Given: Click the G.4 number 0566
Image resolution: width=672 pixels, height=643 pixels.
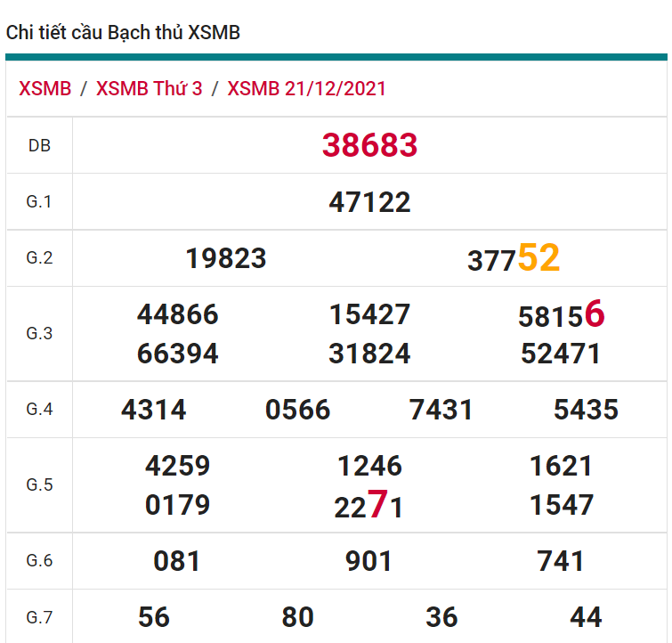Looking at the screenshot, I should click(298, 410).
